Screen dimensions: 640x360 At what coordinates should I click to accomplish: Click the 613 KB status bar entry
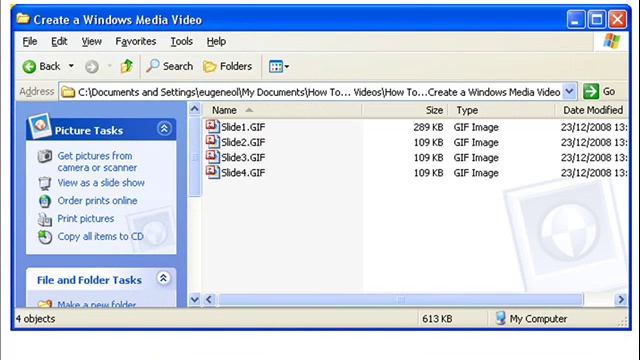click(x=437, y=319)
